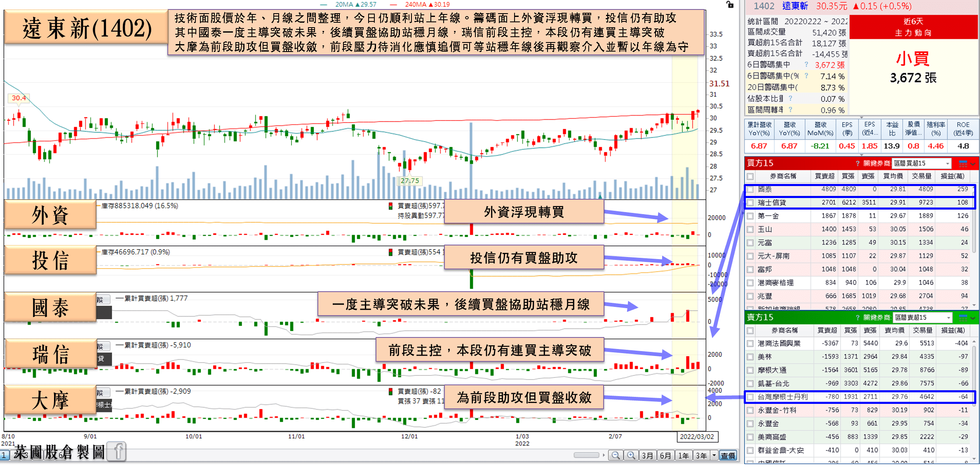
Task: Click the help question mark in 賣方15 header
Action: click(x=858, y=318)
